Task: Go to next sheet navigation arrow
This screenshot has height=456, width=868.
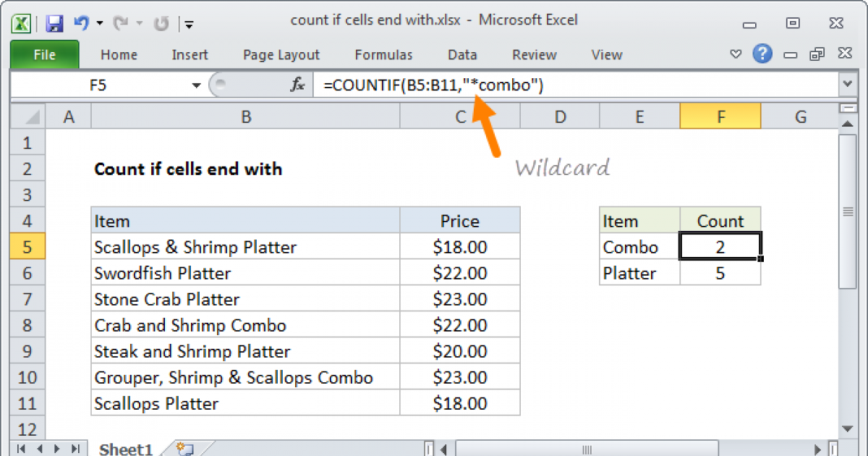Action: 58,449
